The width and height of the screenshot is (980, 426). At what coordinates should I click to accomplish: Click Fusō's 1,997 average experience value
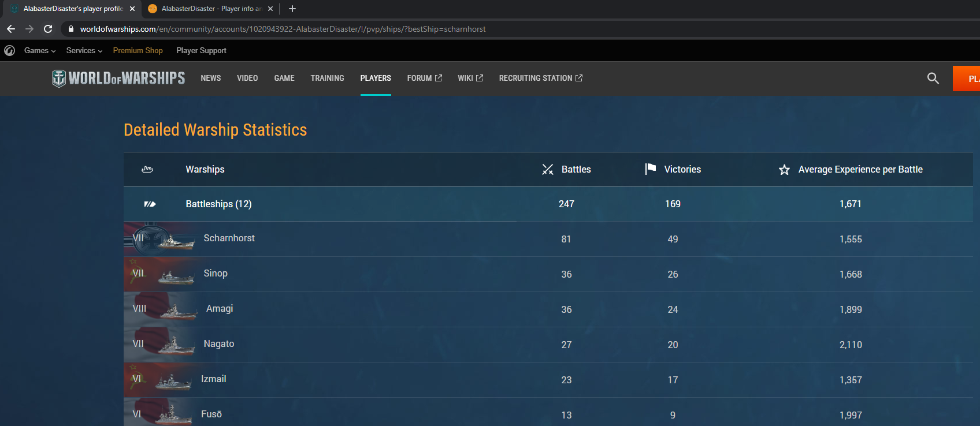pyautogui.click(x=851, y=415)
